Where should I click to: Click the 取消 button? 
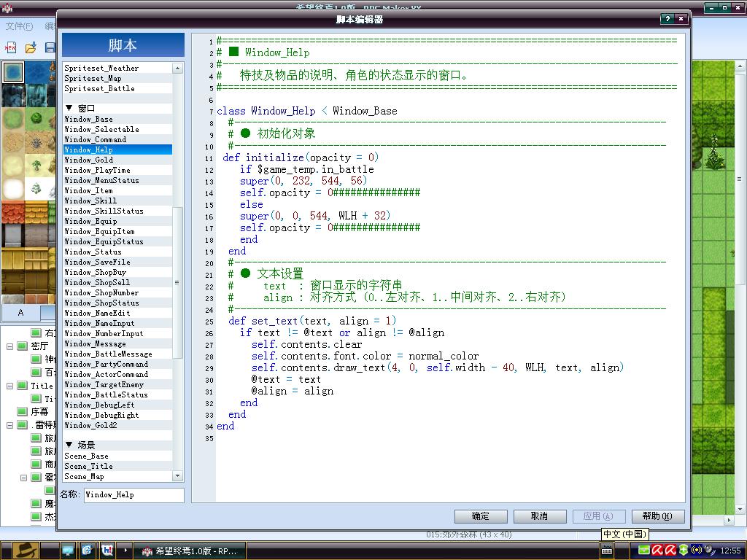(x=539, y=516)
